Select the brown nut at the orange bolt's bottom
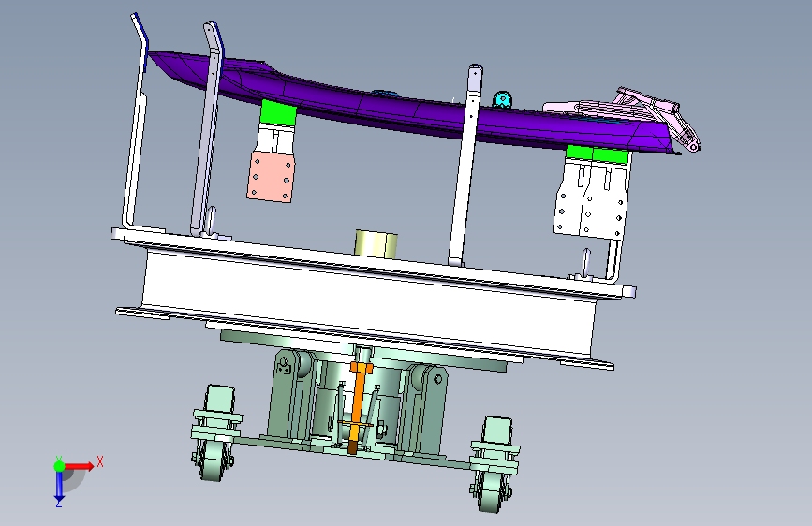 [x=353, y=447]
